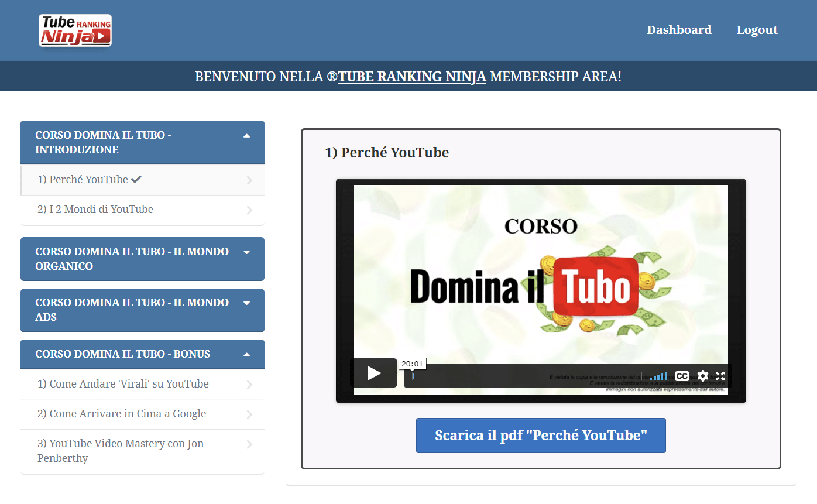
Task: Open YouTube Video Mastery con Jon Penberthy
Action: pyautogui.click(x=142, y=451)
